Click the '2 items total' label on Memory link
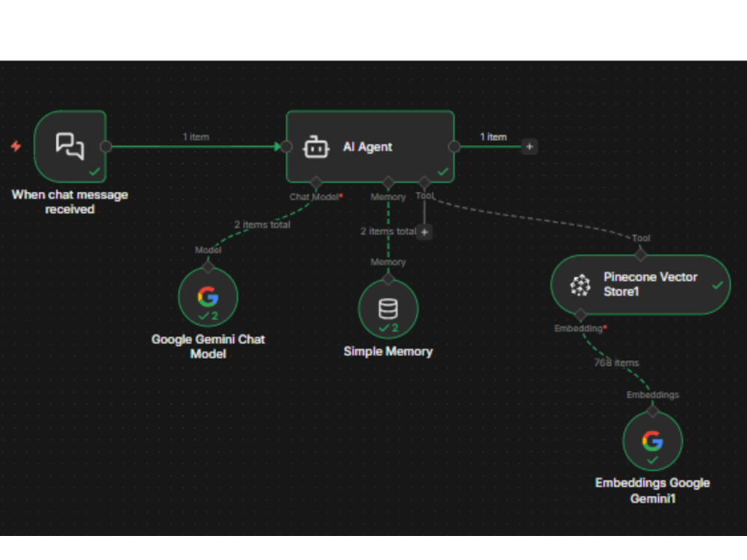 pos(388,231)
